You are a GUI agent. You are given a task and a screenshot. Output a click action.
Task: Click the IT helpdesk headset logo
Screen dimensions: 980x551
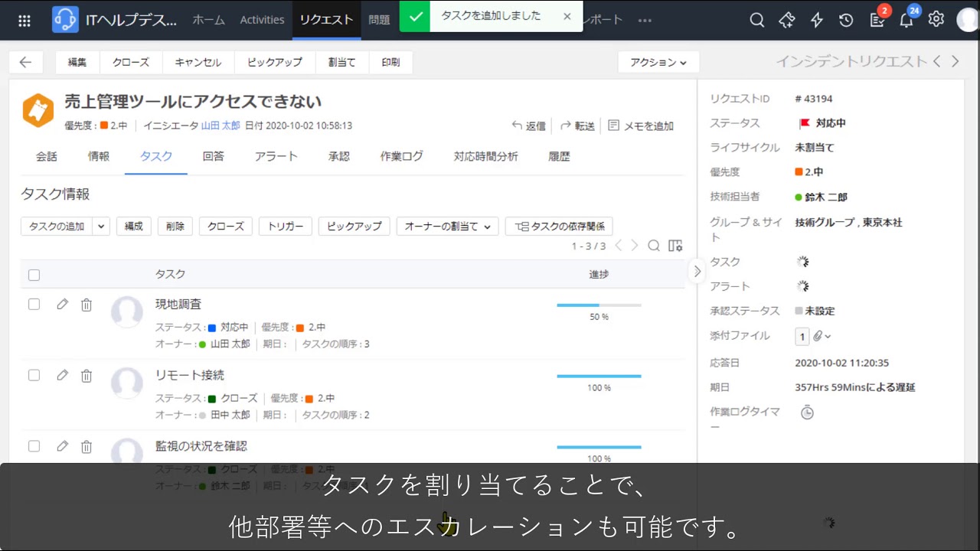pyautogui.click(x=65, y=20)
